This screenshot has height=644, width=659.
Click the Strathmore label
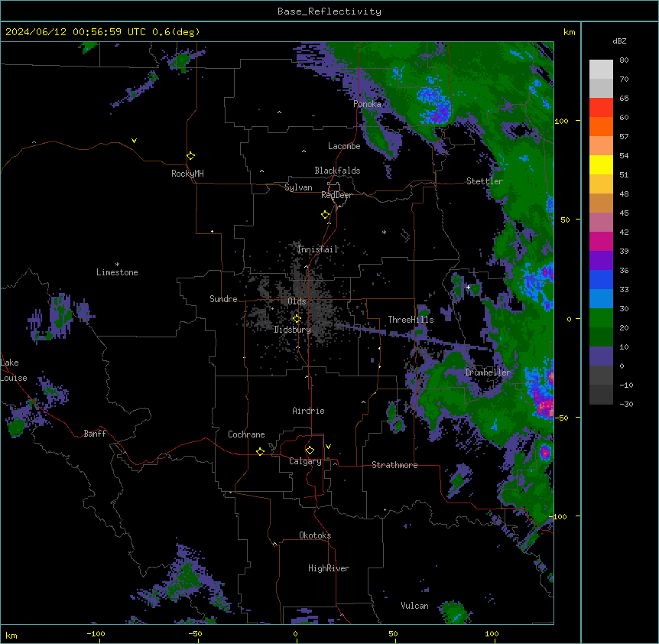point(394,465)
